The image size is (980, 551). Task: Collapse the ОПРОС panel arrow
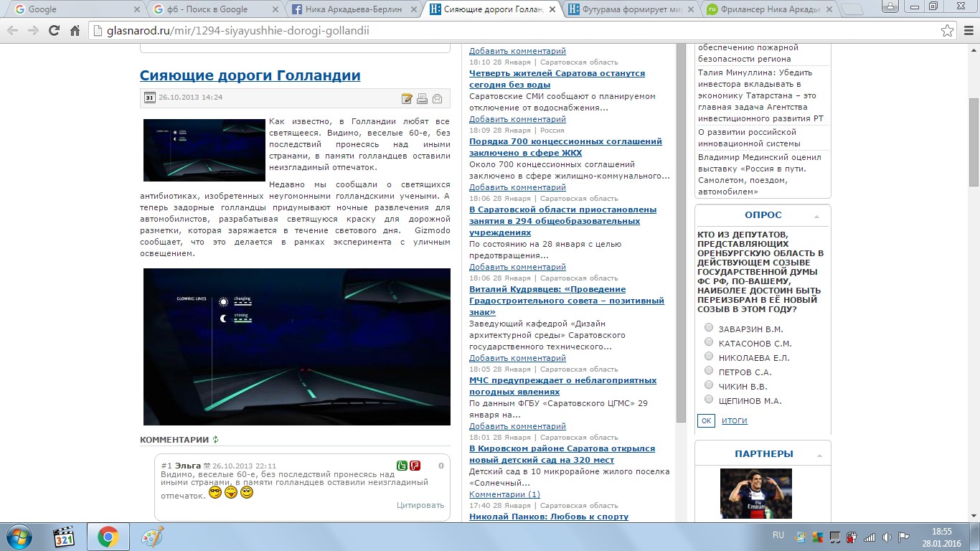[816, 216]
